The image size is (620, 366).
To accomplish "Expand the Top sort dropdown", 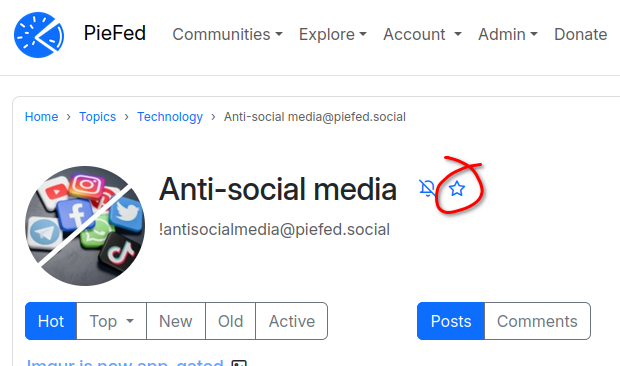I will 112,321.
